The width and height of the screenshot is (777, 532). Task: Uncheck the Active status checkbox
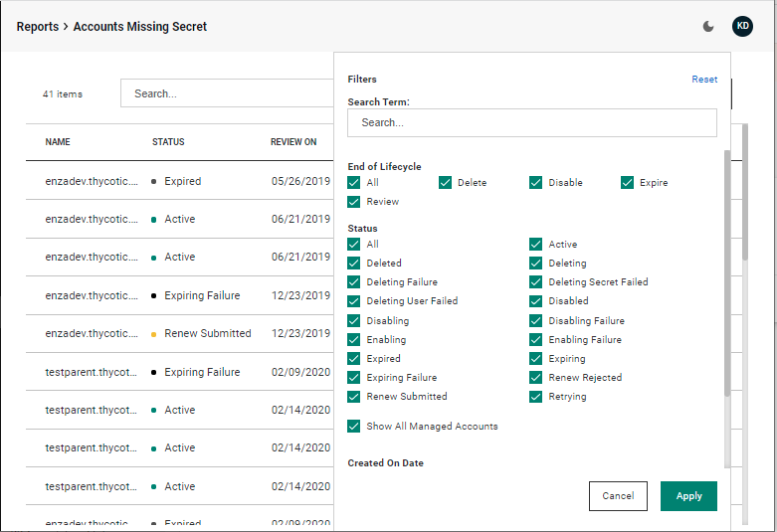[x=536, y=245]
